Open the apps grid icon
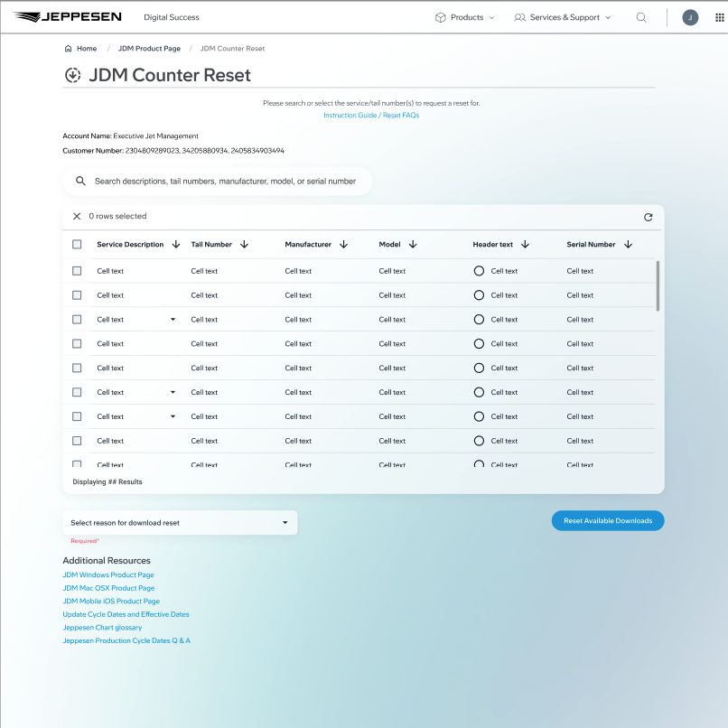This screenshot has height=728, width=728. tap(719, 17)
